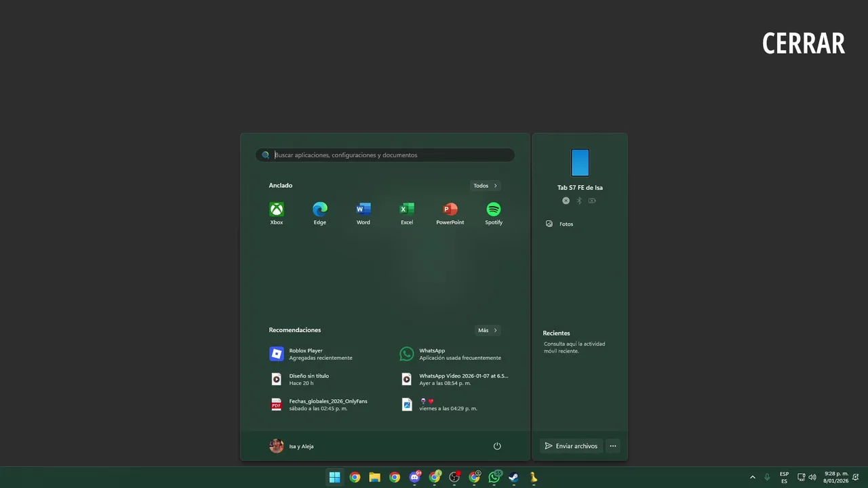Open OBS Studio from the taskbar
The width and height of the screenshot is (868, 488).
454,477
